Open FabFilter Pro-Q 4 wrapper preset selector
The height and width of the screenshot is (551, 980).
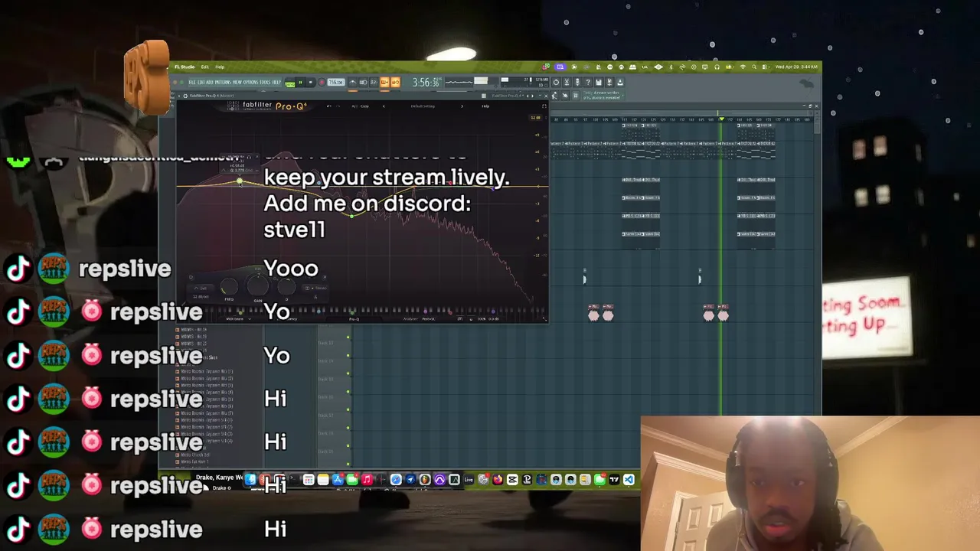click(x=508, y=96)
